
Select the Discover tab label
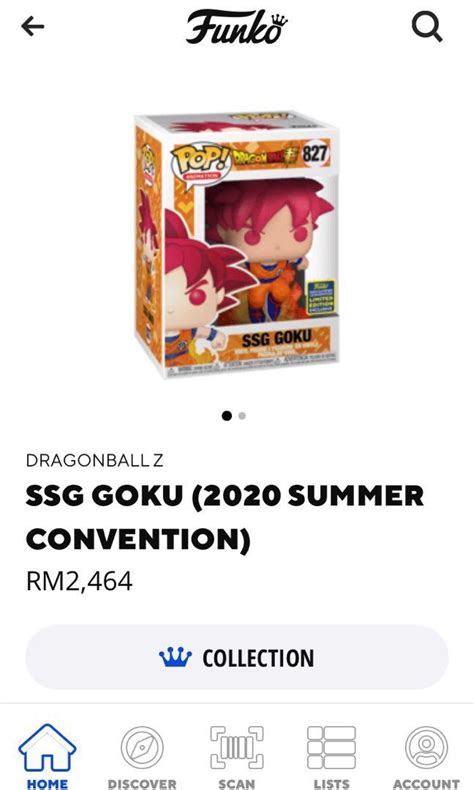click(x=142, y=783)
